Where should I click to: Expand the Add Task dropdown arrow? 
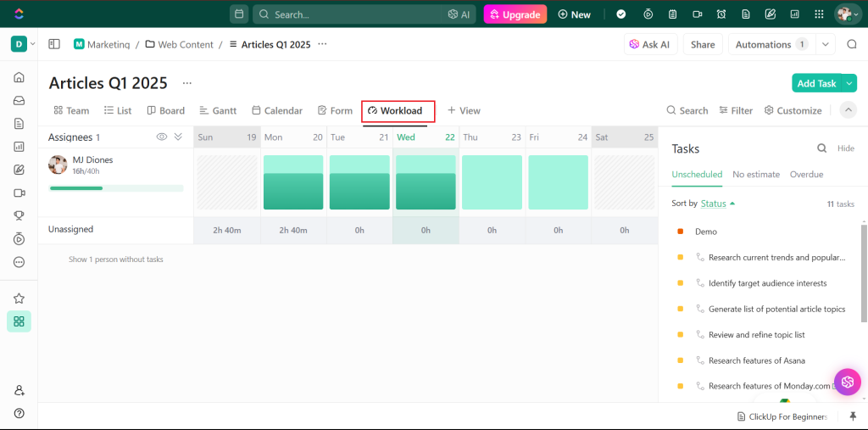(x=849, y=83)
